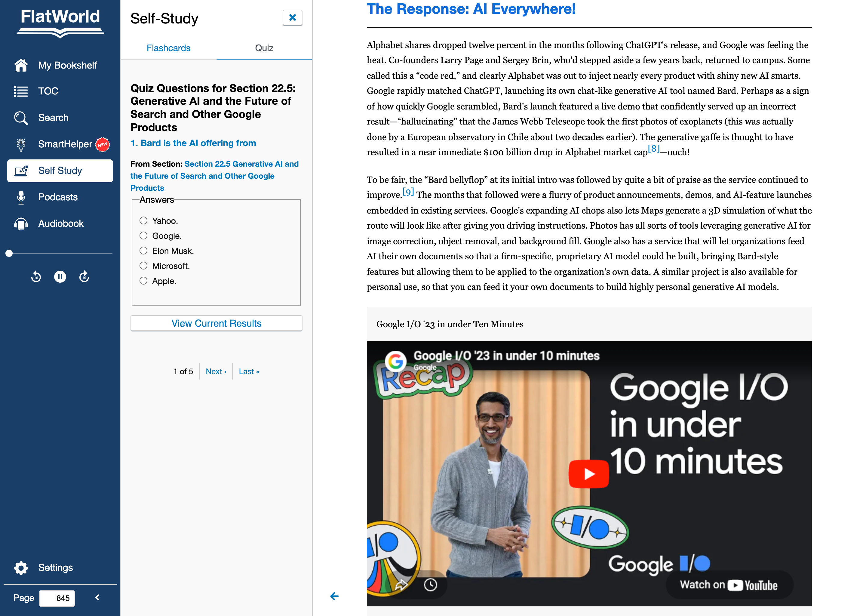Click the Self Study laptop icon
The height and width of the screenshot is (616, 866).
21,171
